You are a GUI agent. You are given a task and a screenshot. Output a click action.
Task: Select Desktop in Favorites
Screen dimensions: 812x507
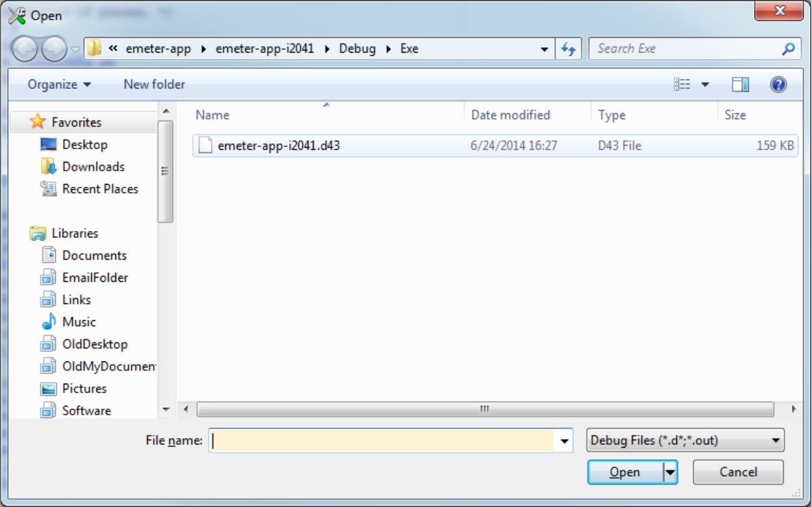tap(84, 144)
